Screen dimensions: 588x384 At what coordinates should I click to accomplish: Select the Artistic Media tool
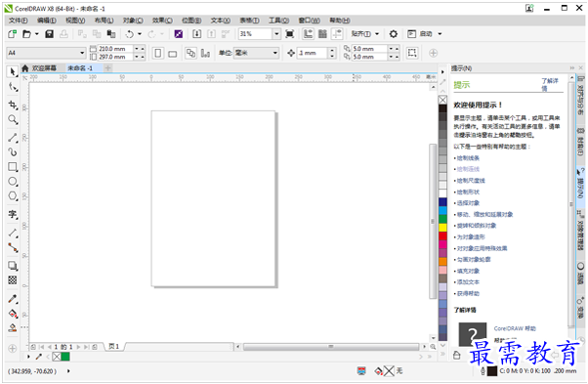pos(13,151)
